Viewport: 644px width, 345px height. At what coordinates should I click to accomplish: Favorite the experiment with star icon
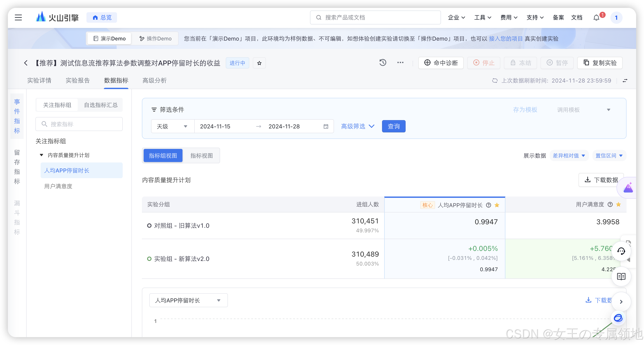(x=259, y=63)
